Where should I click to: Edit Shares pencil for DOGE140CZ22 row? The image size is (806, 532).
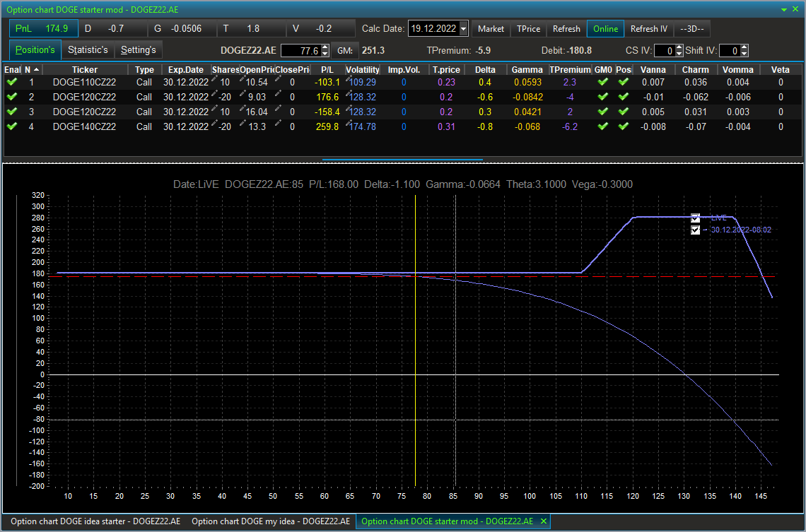coord(215,123)
